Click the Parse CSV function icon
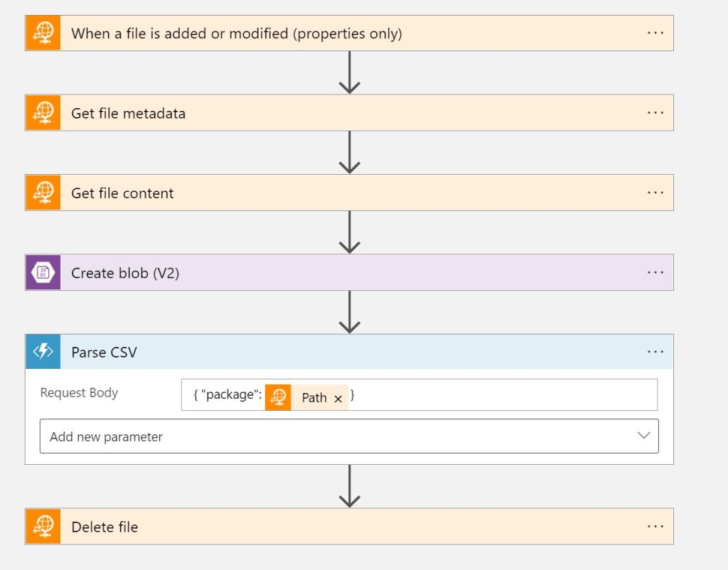Image resolution: width=728 pixels, height=570 pixels. click(x=43, y=352)
